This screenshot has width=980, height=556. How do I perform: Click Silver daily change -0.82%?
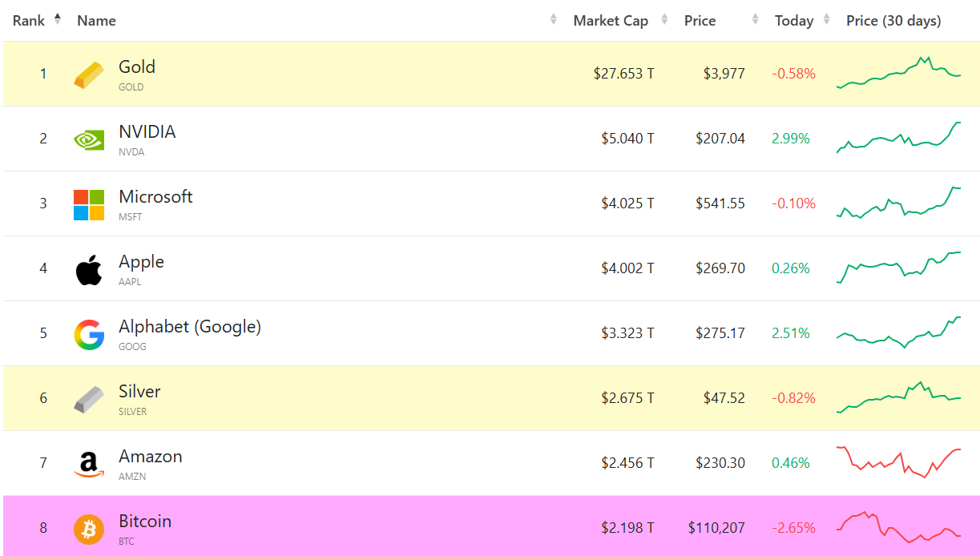pos(793,398)
